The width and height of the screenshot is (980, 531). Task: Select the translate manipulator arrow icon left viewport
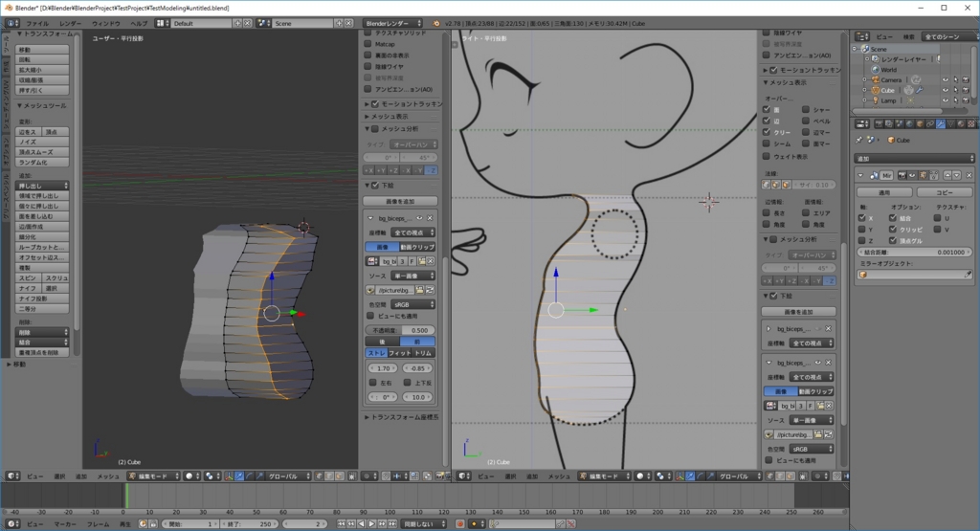coord(239,476)
